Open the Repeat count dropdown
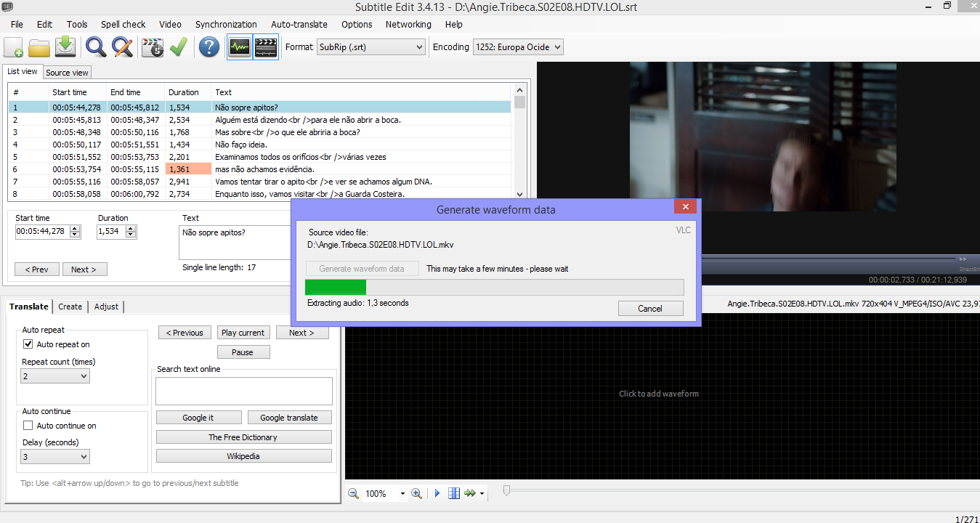This screenshot has height=523, width=980. click(x=54, y=376)
